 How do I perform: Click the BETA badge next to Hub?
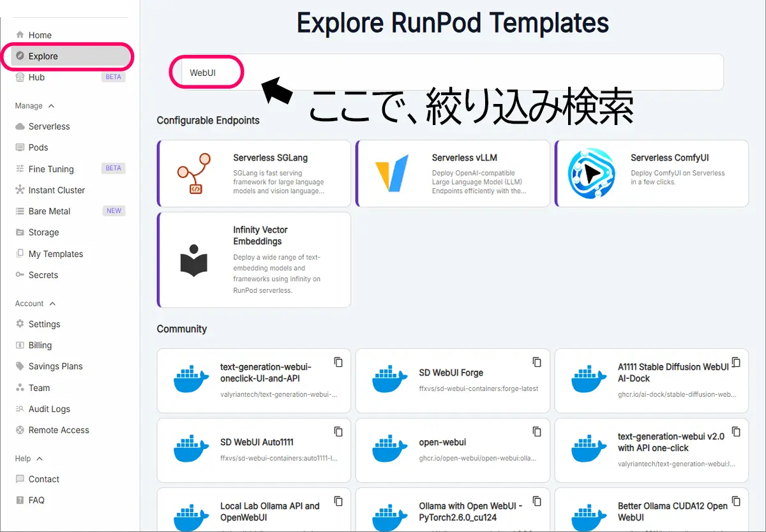113,77
